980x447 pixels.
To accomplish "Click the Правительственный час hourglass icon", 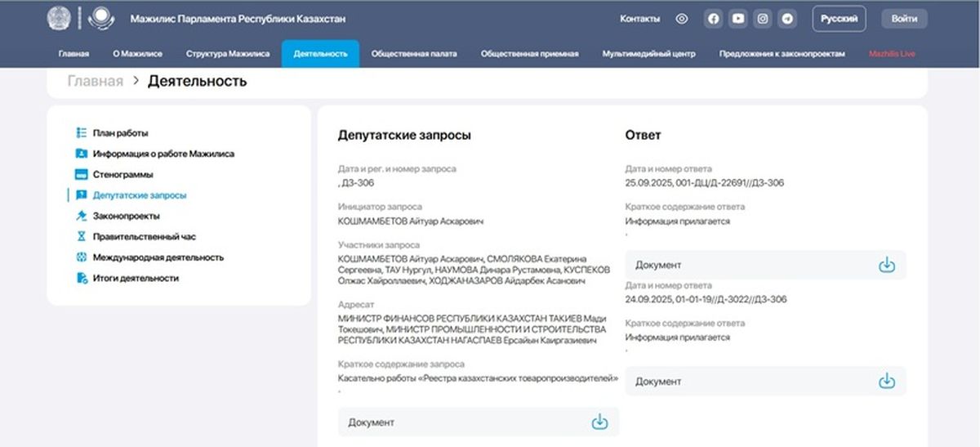I will pos(81,237).
